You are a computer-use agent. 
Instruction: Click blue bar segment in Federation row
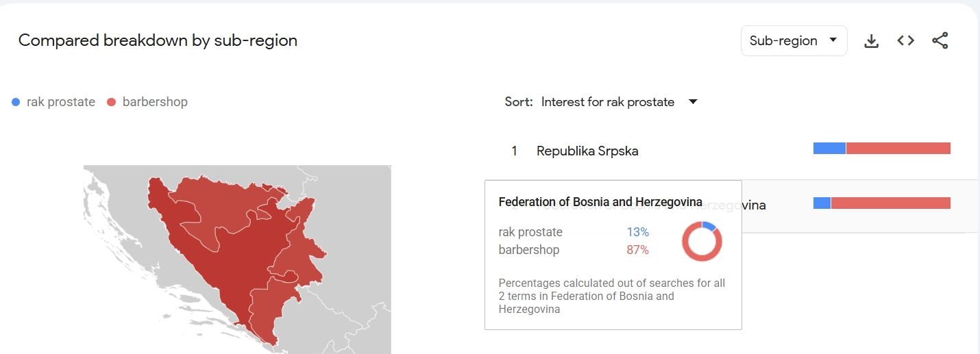[x=822, y=203]
